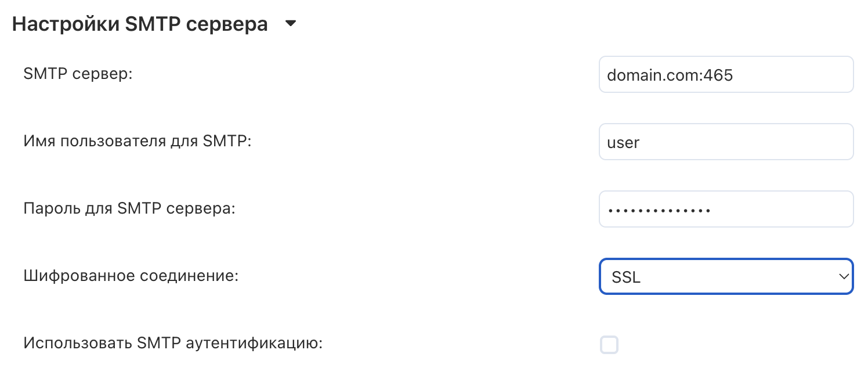Focus the SMTP сервер input field
The image size is (868, 375).
point(726,74)
